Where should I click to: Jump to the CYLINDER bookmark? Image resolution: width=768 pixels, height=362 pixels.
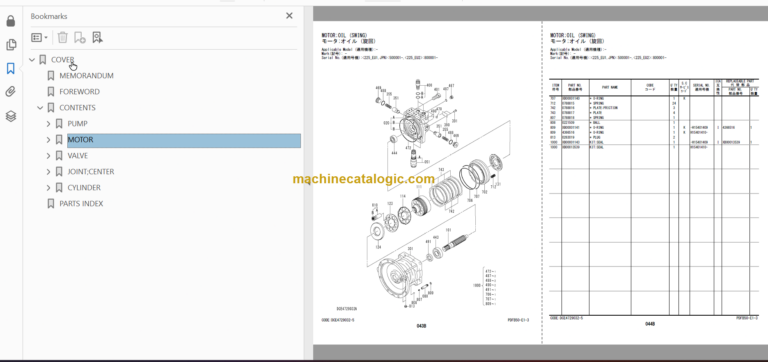84,188
